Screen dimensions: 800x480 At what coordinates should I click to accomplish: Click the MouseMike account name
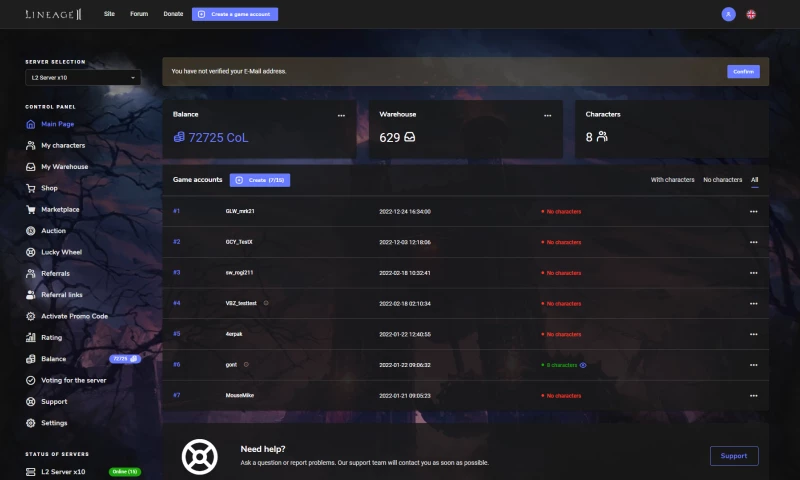coord(240,395)
